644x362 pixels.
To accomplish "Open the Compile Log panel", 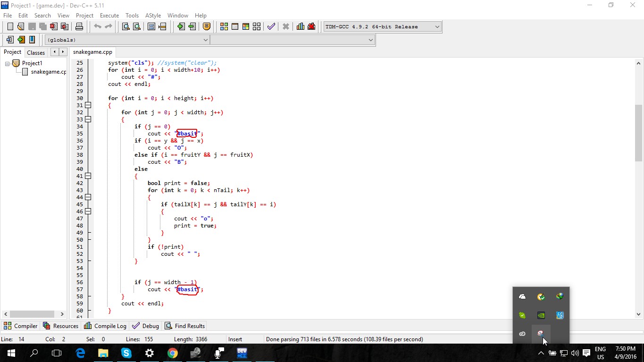I will point(105,326).
